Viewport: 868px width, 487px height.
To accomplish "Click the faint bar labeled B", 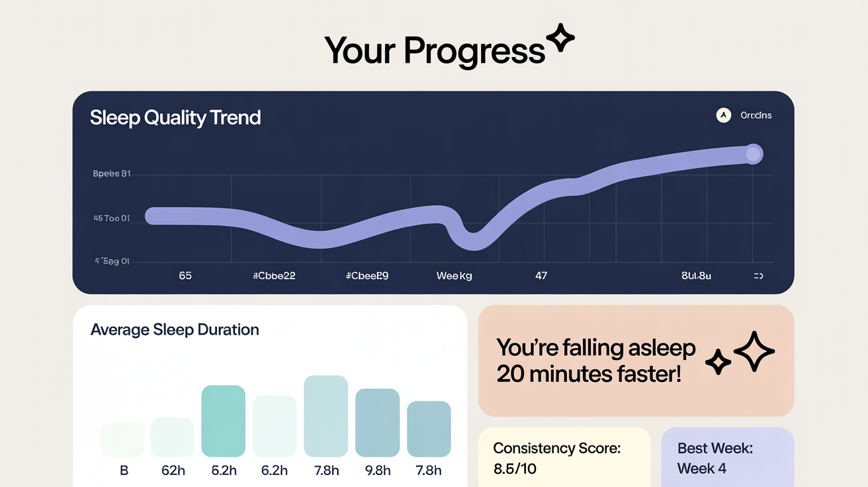I will pos(122,439).
